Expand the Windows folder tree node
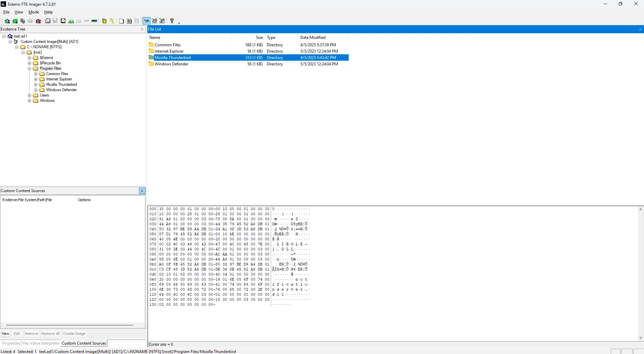 pos(30,101)
